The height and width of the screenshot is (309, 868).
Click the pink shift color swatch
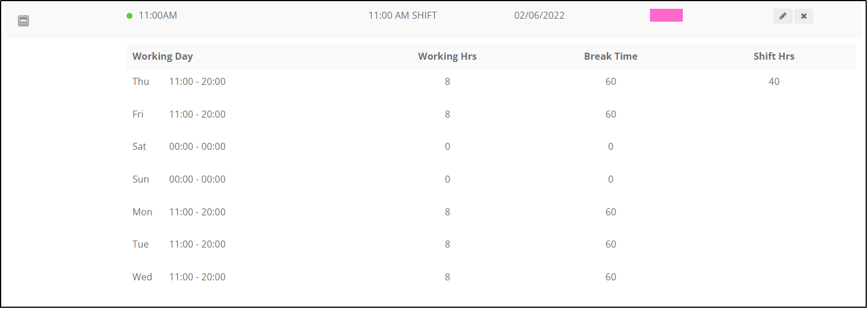[x=666, y=15]
